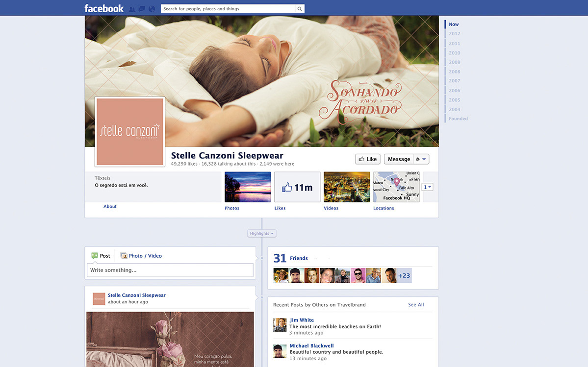Click the friend avatar with sunglasses
This screenshot has width=588, height=367.
pyautogui.click(x=358, y=276)
